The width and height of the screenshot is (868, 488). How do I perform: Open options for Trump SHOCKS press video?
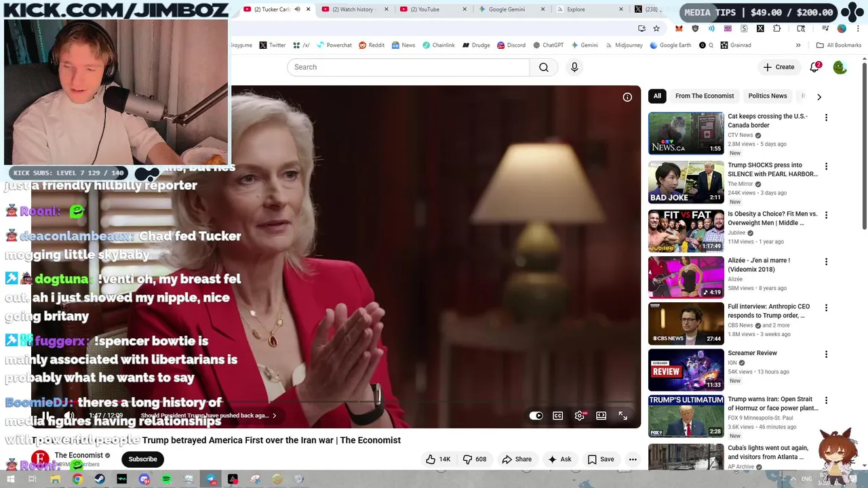826,166
